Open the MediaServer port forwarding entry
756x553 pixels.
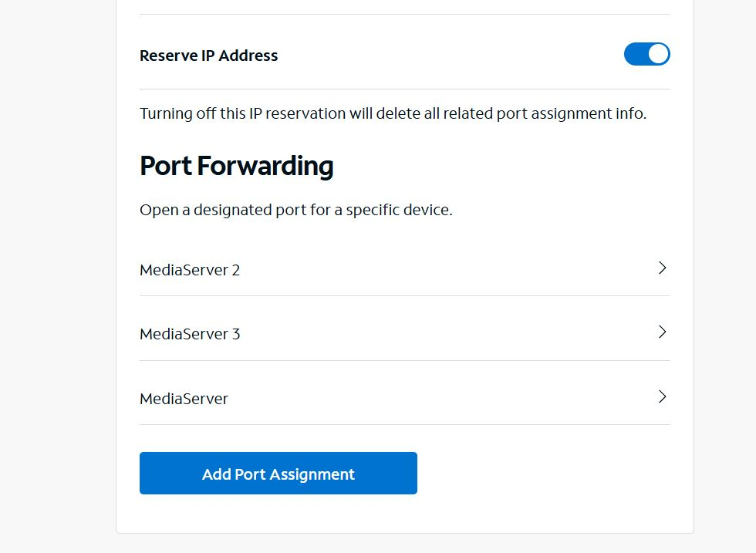coord(404,399)
